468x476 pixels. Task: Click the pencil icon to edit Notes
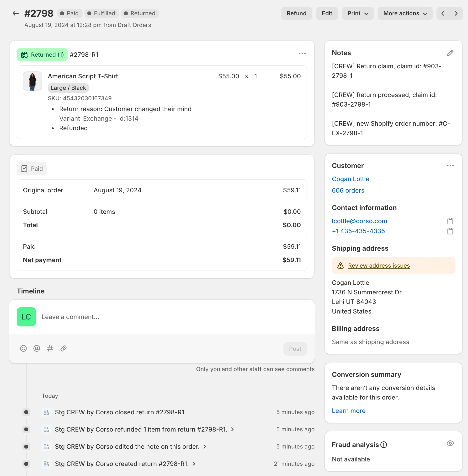point(450,53)
